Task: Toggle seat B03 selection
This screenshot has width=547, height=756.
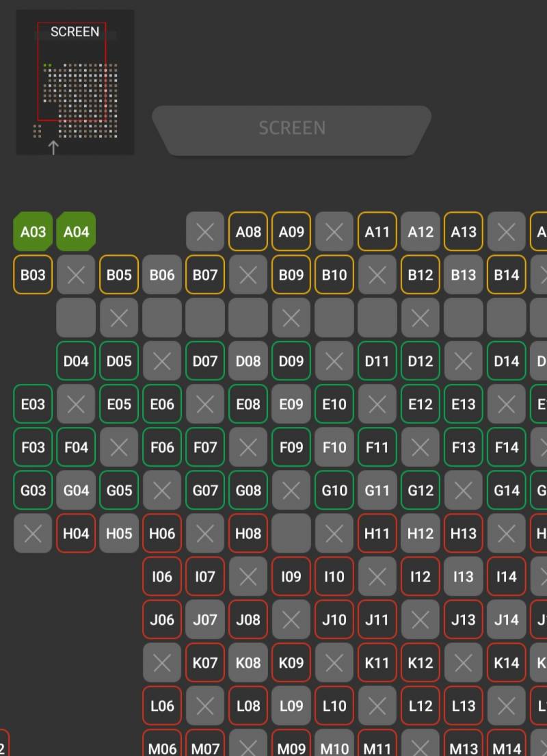Action: tap(33, 275)
